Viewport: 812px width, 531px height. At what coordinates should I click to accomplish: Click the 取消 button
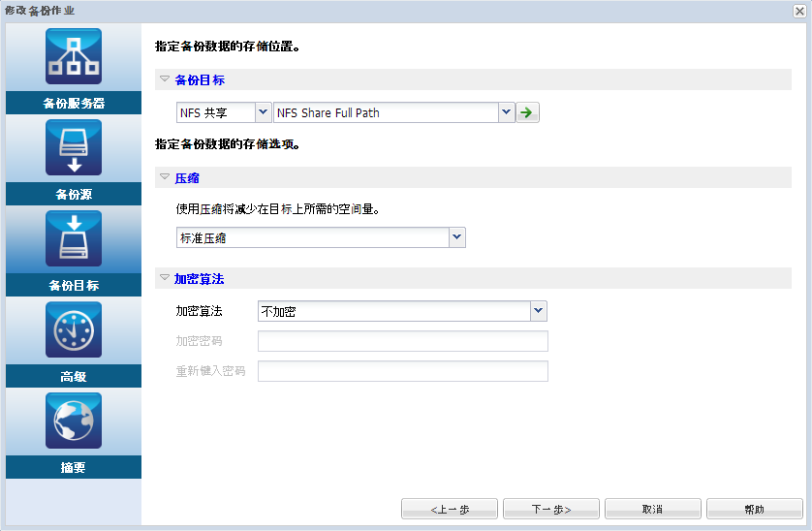pyautogui.click(x=652, y=510)
